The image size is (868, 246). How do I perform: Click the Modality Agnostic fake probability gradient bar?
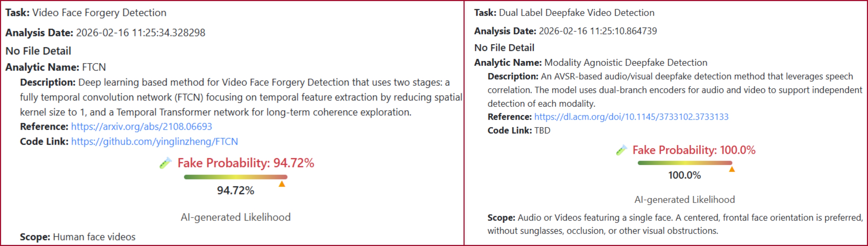tap(685, 163)
